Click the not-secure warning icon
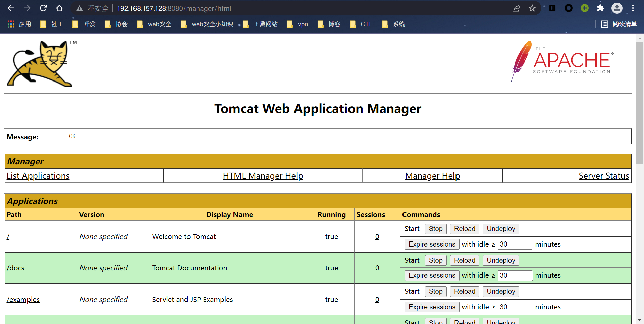The height and width of the screenshot is (324, 644). [x=79, y=8]
